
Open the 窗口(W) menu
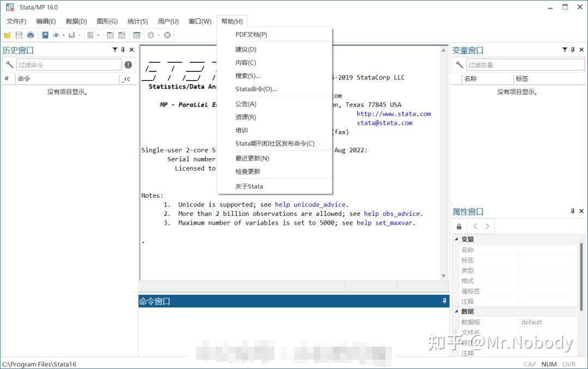pyautogui.click(x=200, y=21)
